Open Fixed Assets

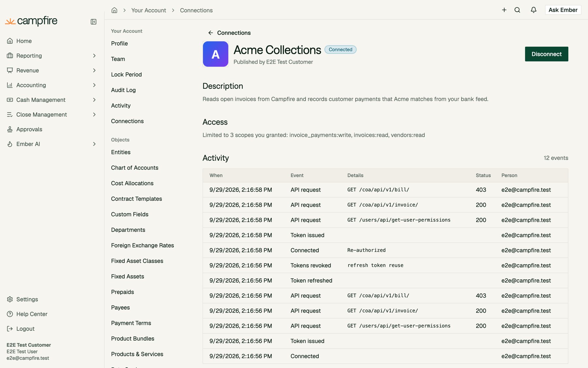[127, 276]
